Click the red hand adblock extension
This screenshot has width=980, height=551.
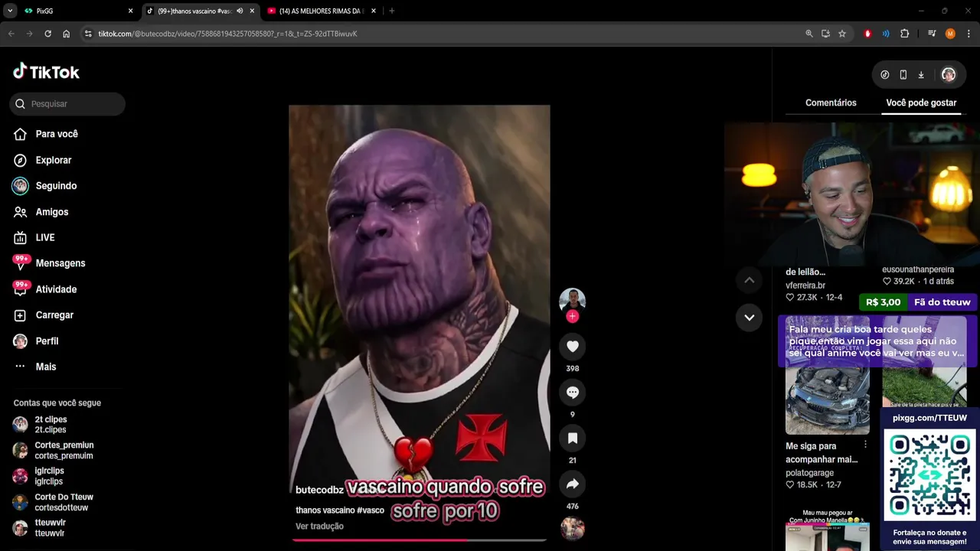click(867, 34)
